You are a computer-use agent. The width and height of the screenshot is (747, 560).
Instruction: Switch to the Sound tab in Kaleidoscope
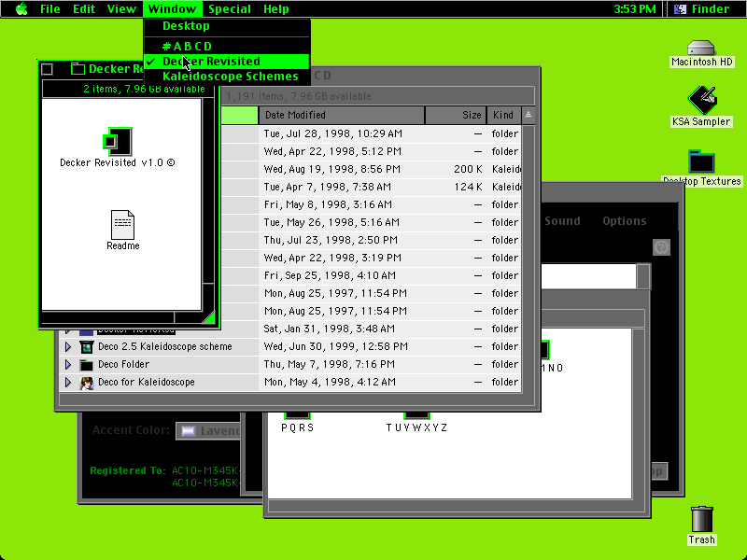coord(562,221)
